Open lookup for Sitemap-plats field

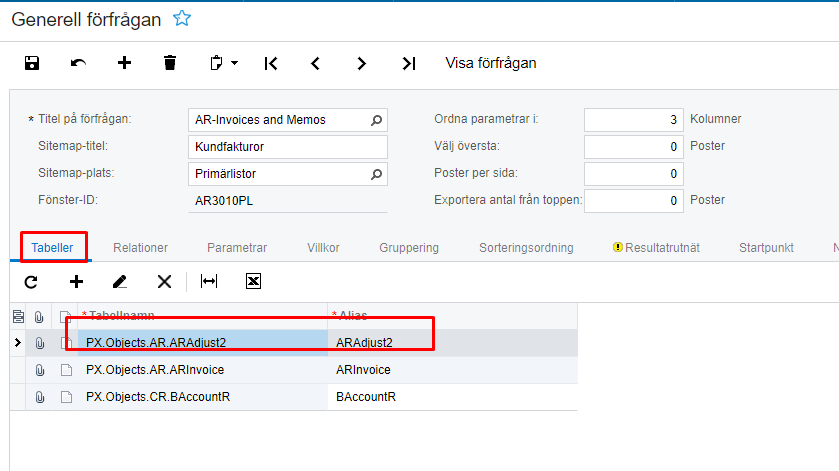coord(377,174)
